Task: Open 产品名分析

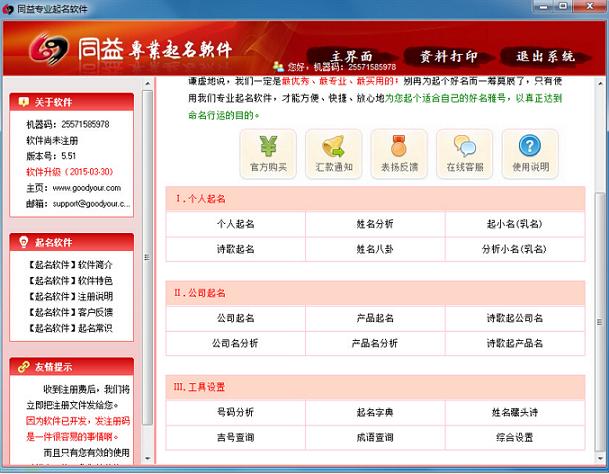Action: click(375, 343)
